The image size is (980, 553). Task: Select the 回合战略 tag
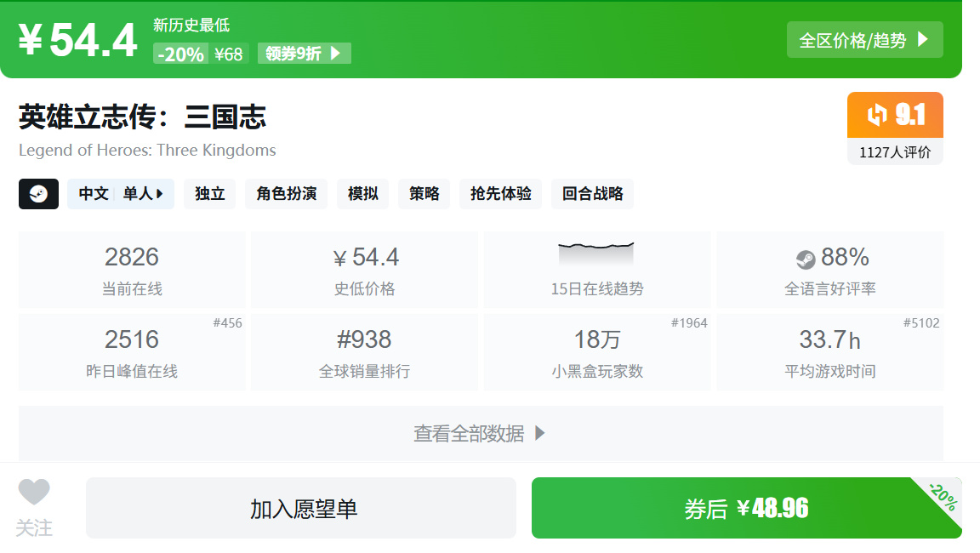pyautogui.click(x=592, y=194)
